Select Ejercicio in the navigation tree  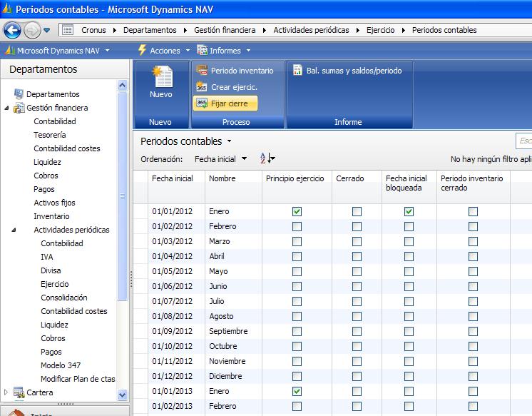pyautogui.click(x=55, y=284)
